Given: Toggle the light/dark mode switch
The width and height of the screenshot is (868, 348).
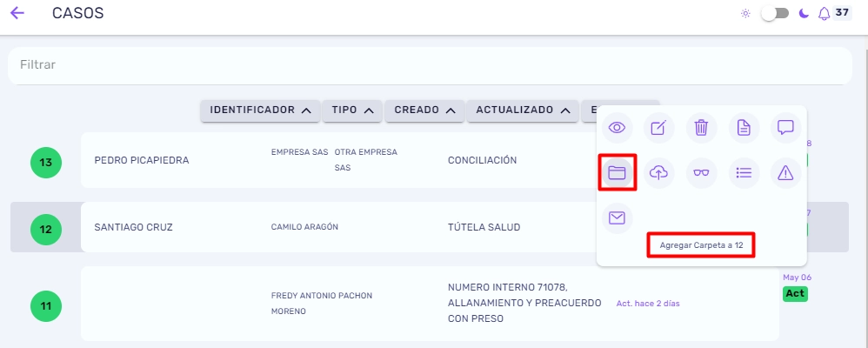Looking at the screenshot, I should click(774, 13).
